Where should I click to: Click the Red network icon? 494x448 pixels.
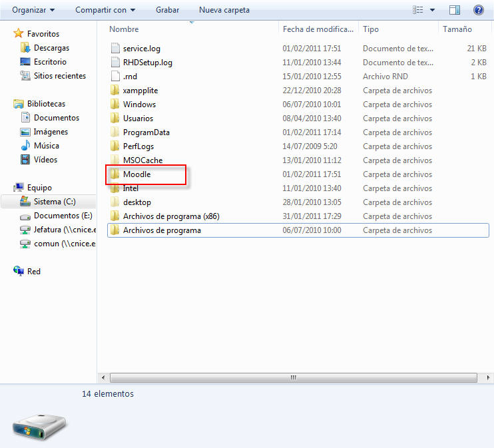click(19, 272)
